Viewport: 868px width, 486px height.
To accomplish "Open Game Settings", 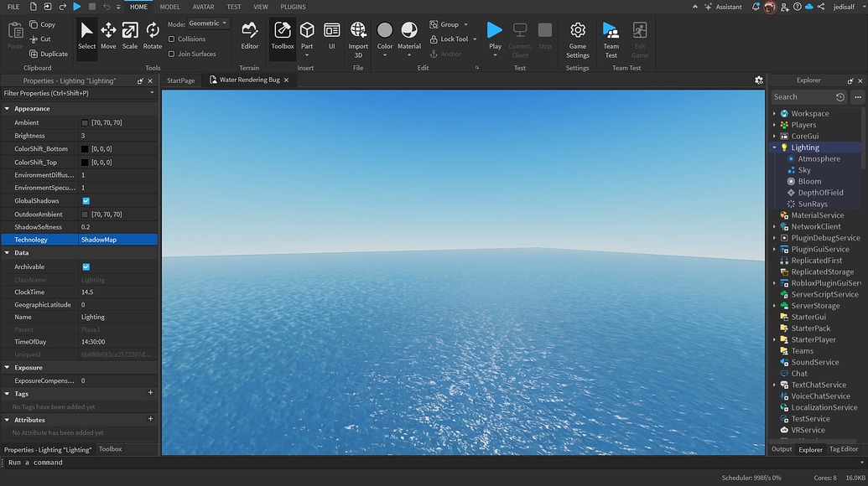I will (577, 40).
